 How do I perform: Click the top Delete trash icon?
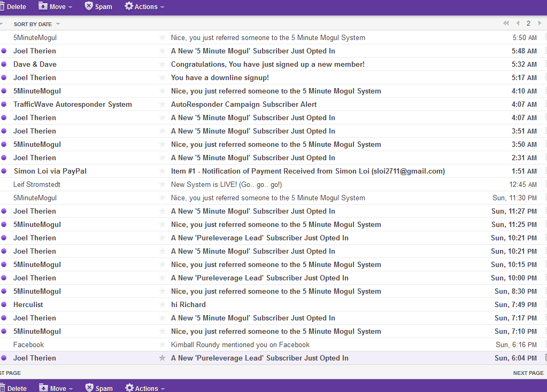point(2,6)
